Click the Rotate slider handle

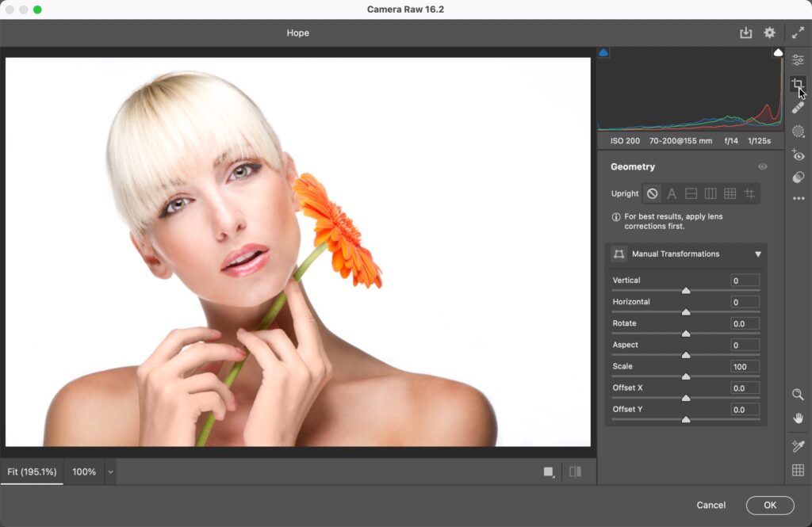[686, 334]
